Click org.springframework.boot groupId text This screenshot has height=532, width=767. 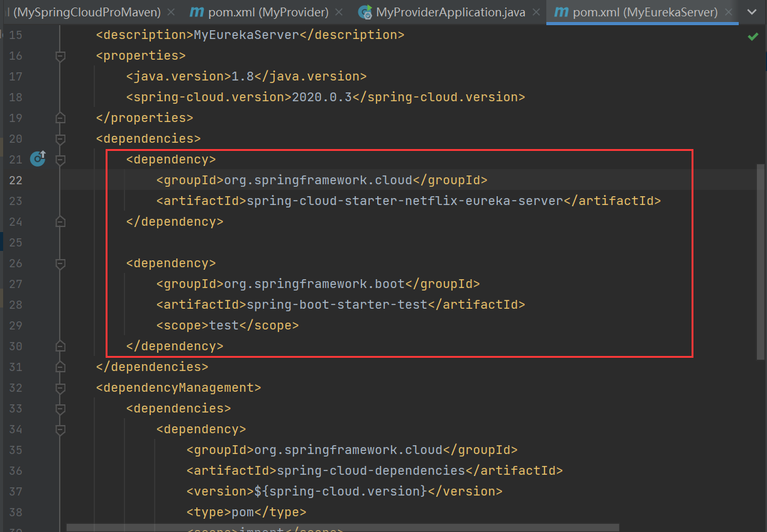tap(314, 284)
